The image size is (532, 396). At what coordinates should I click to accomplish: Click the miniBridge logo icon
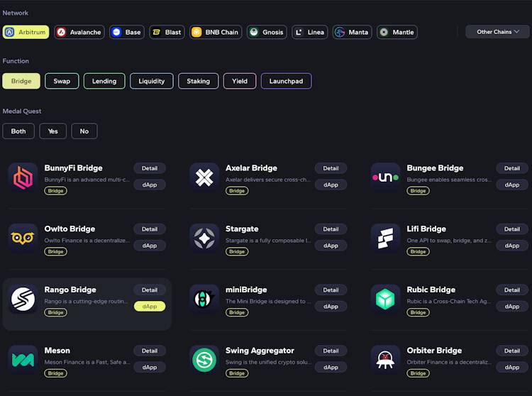[x=204, y=299]
